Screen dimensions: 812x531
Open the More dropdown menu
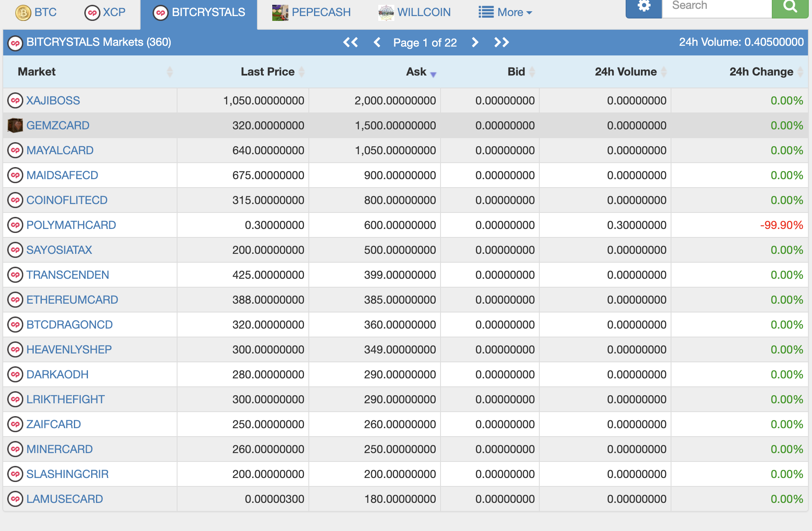pyautogui.click(x=505, y=12)
